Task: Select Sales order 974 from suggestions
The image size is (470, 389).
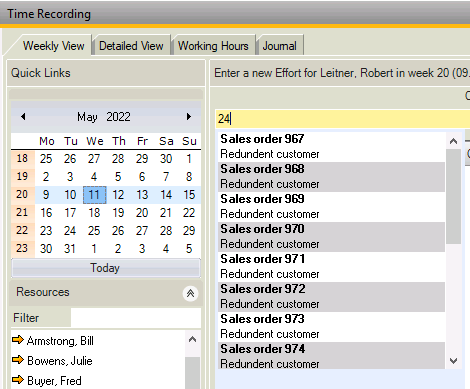Action: tap(331, 355)
